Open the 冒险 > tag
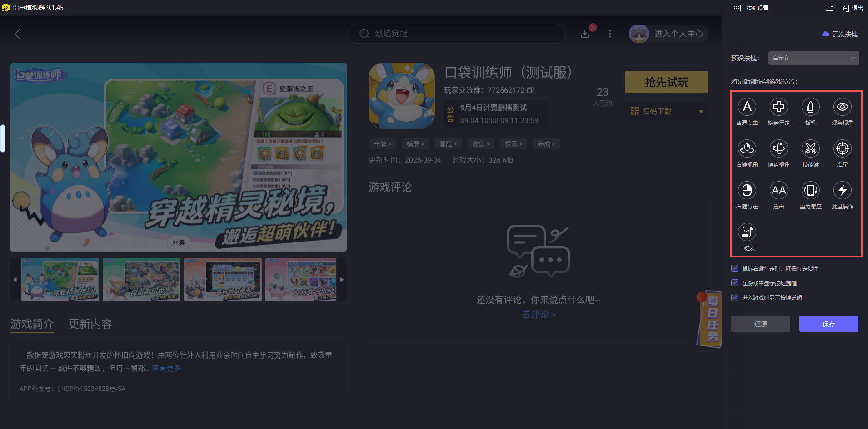The width and height of the screenshot is (868, 429). (x=448, y=144)
